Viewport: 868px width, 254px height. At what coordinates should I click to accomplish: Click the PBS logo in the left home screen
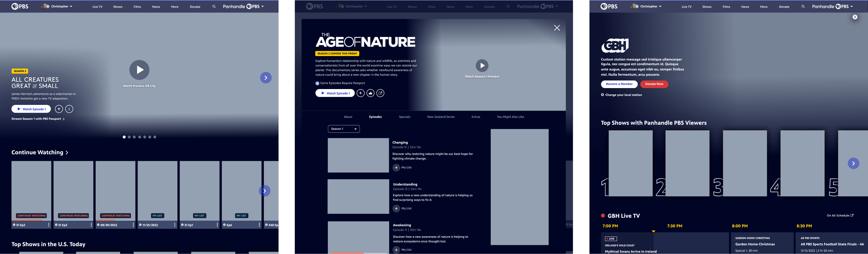coord(20,6)
